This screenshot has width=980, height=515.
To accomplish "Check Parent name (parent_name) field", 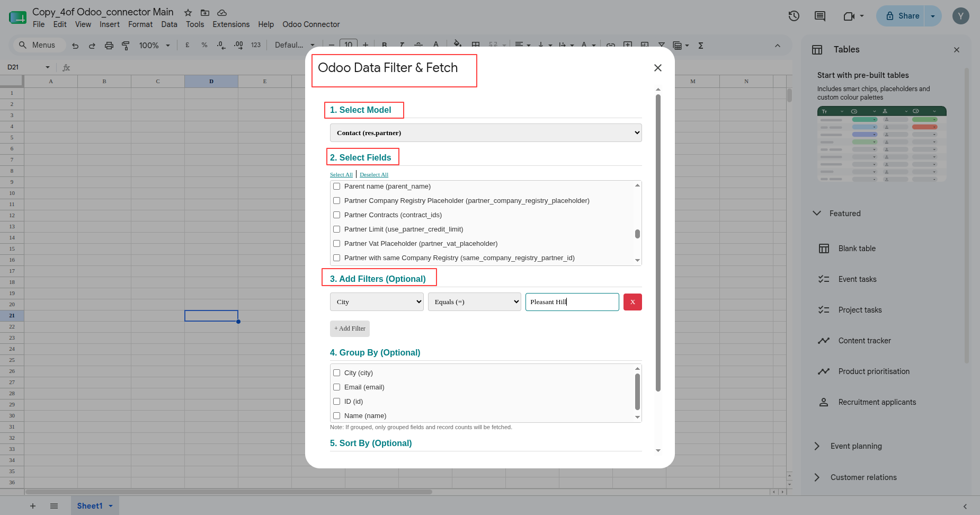I will [x=336, y=187].
